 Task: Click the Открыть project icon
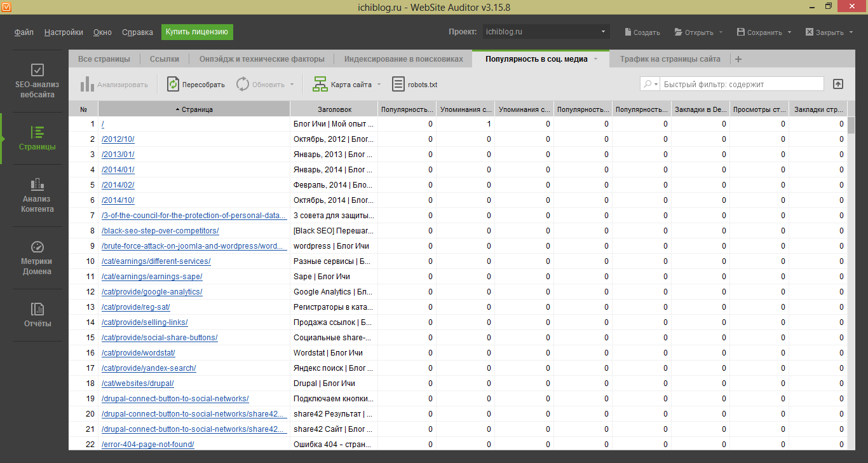tap(678, 32)
